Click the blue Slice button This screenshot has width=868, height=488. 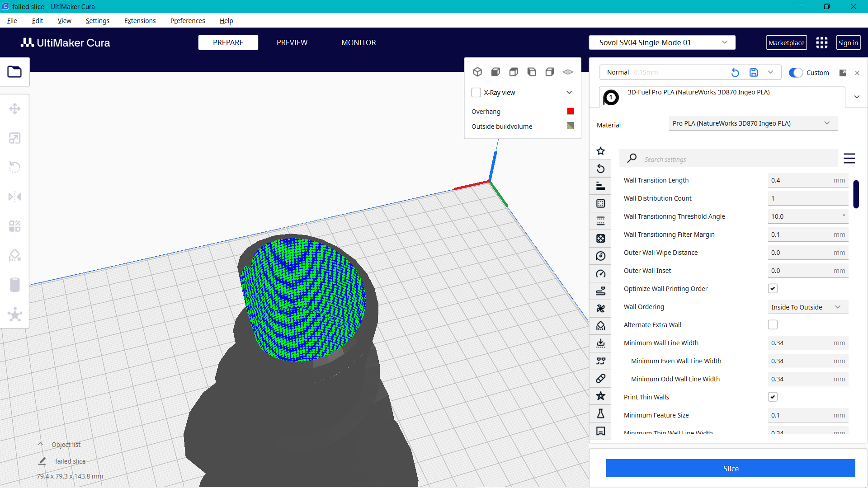pos(730,469)
